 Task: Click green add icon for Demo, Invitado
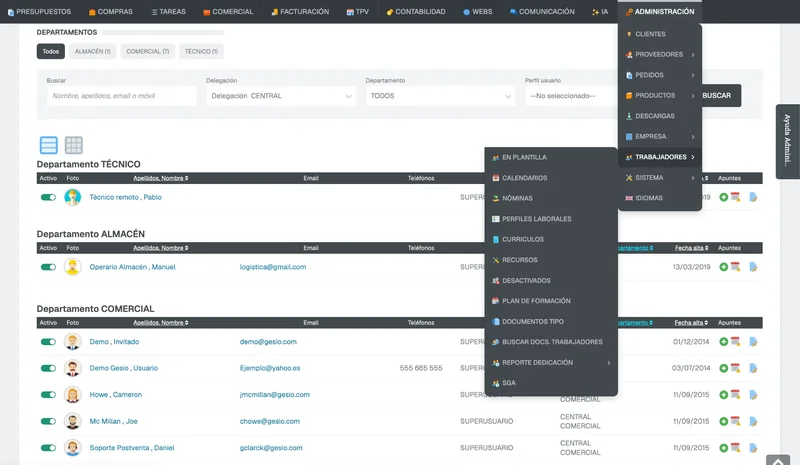pos(723,341)
